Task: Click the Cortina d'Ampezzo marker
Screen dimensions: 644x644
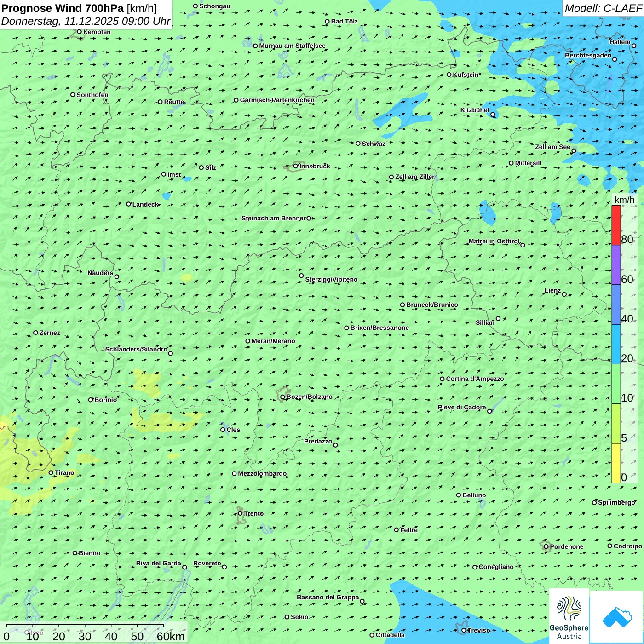Action: [442, 379]
